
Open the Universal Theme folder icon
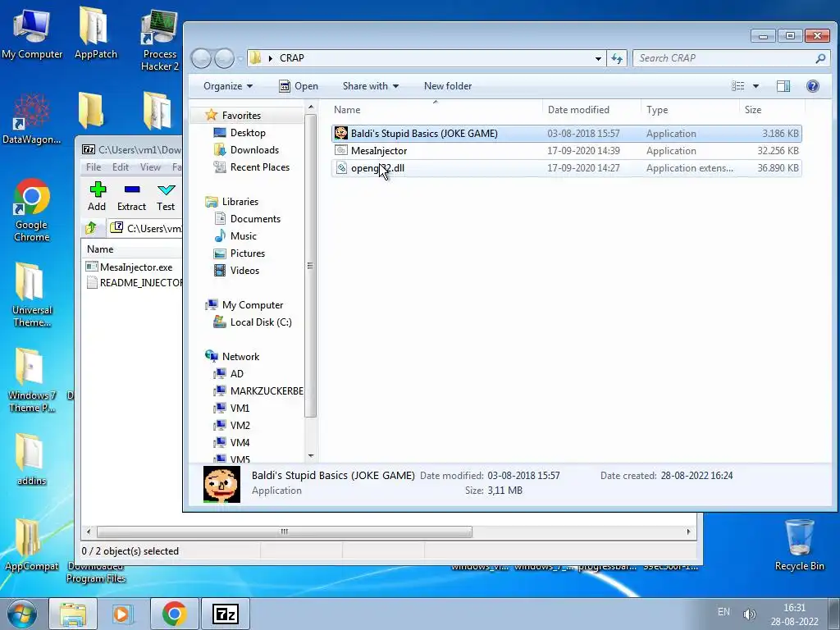coord(32,294)
